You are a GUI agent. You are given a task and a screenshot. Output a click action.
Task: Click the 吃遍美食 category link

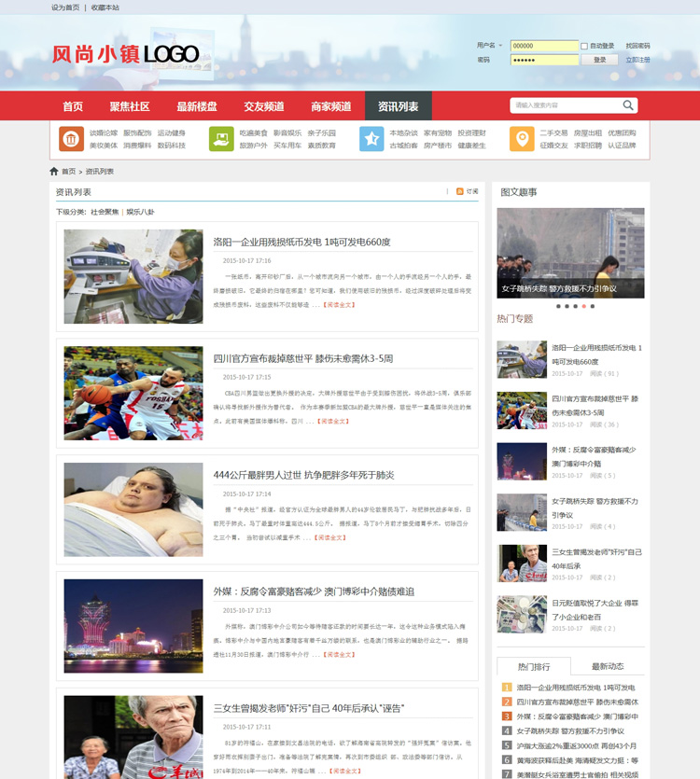tap(254, 133)
